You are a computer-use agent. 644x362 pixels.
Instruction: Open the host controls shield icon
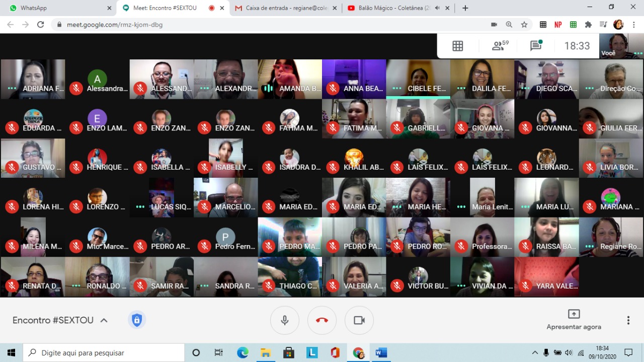tap(136, 320)
